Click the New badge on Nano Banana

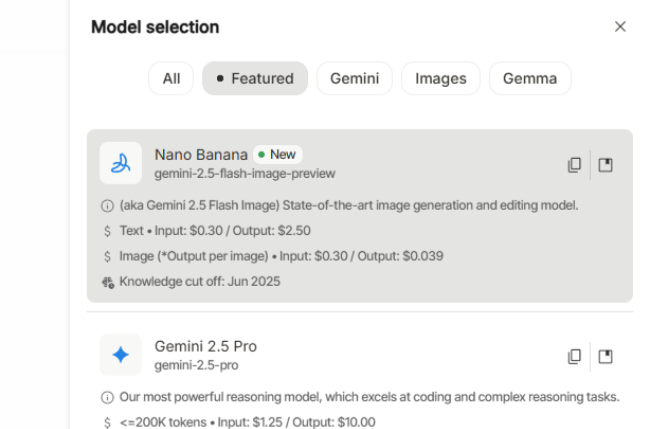(x=278, y=154)
